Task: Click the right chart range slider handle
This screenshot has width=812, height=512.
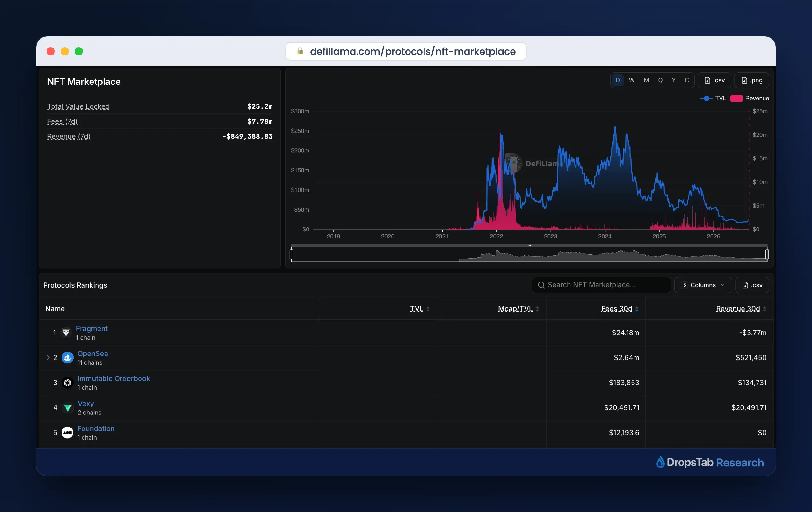Action: tap(767, 254)
